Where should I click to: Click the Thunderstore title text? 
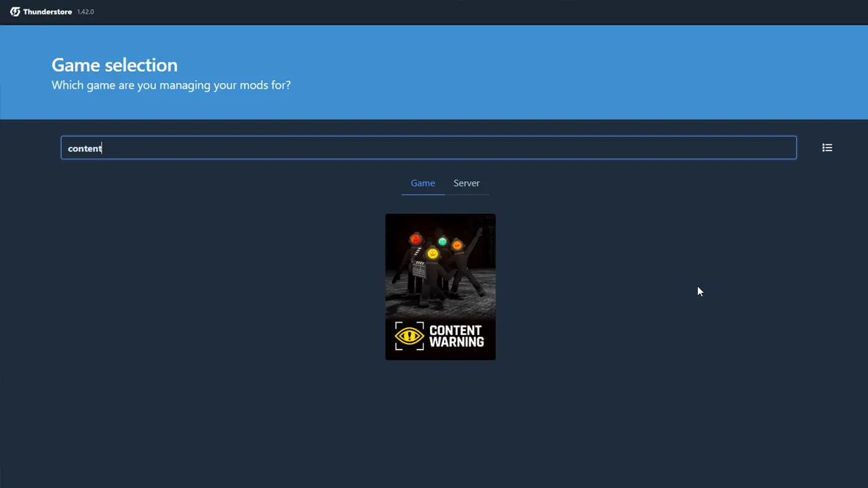click(47, 12)
